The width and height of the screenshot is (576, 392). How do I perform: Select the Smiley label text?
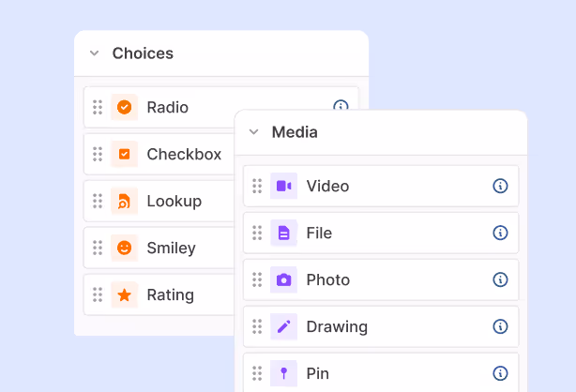click(171, 249)
